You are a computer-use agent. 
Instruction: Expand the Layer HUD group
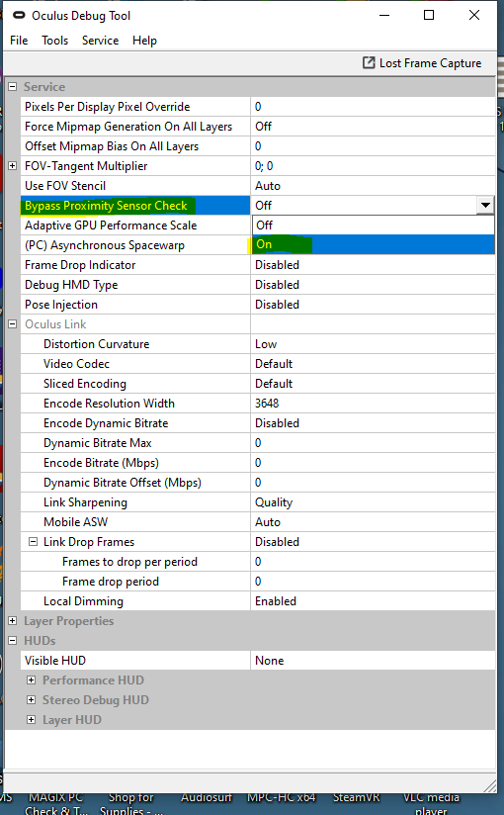point(32,719)
